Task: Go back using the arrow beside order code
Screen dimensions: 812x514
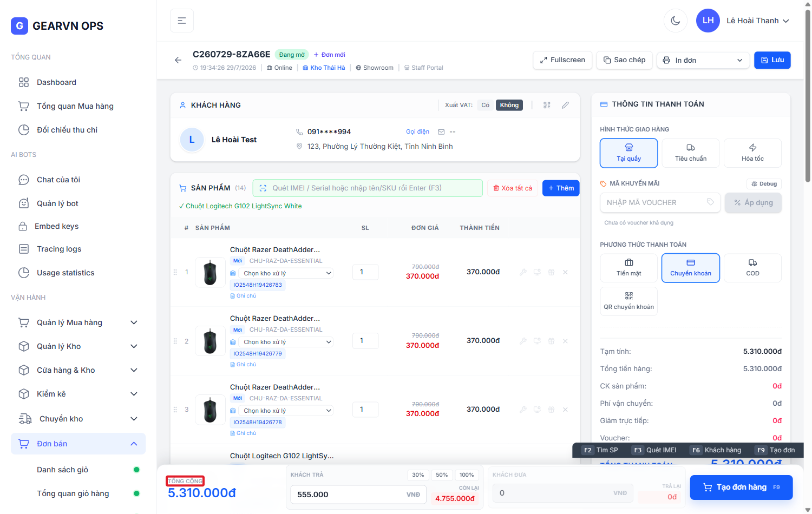Action: (178, 60)
